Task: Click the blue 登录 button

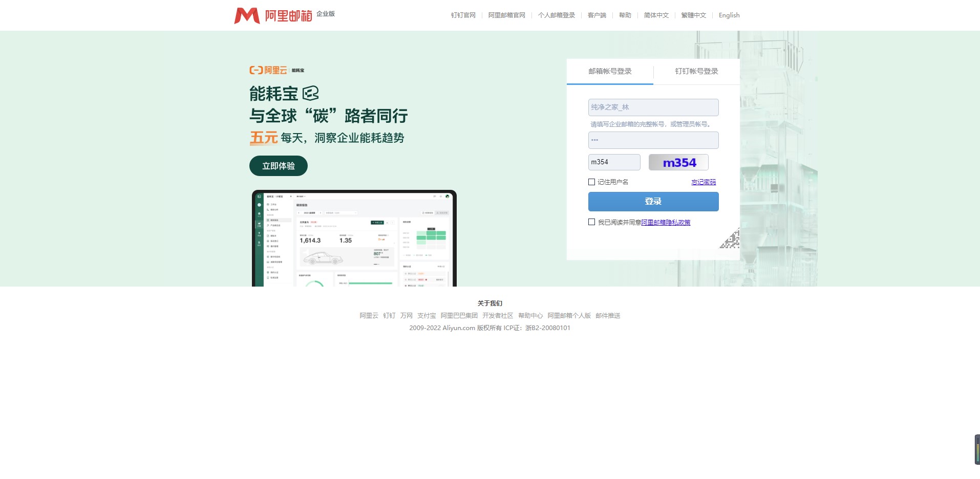Action: (x=653, y=202)
